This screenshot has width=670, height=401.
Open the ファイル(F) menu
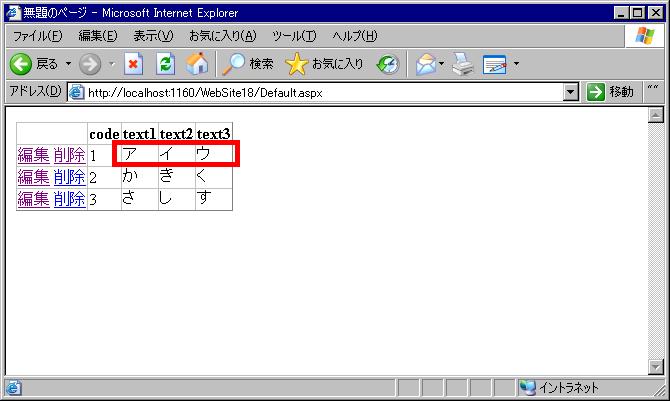click(x=38, y=36)
